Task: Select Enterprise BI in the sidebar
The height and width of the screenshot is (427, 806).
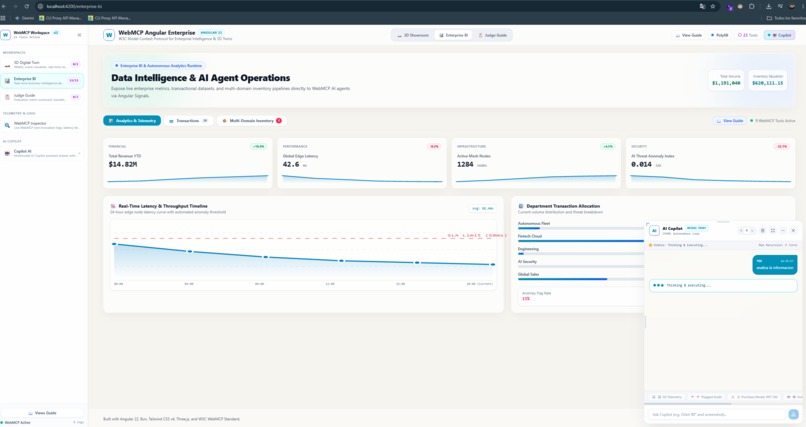Action: pos(42,81)
